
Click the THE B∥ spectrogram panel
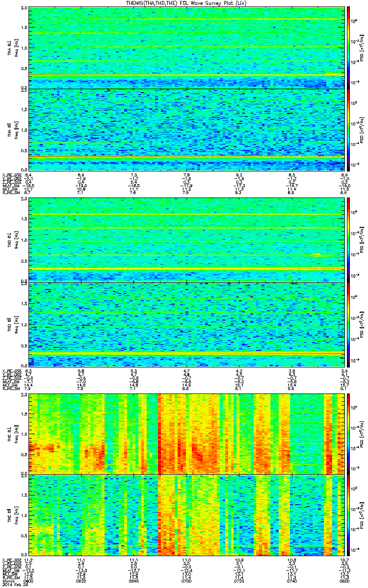tap(187, 515)
